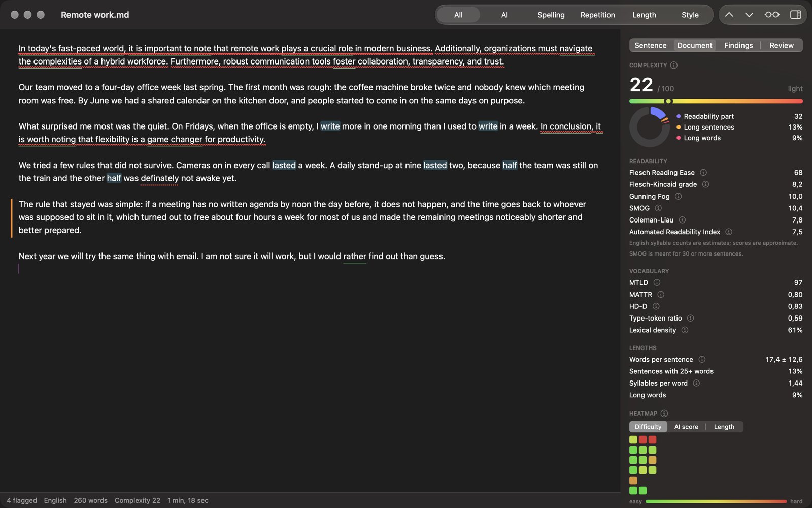Screen dimensions: 812x508
Task: Show info for MTLD metric
Action: (x=657, y=282)
